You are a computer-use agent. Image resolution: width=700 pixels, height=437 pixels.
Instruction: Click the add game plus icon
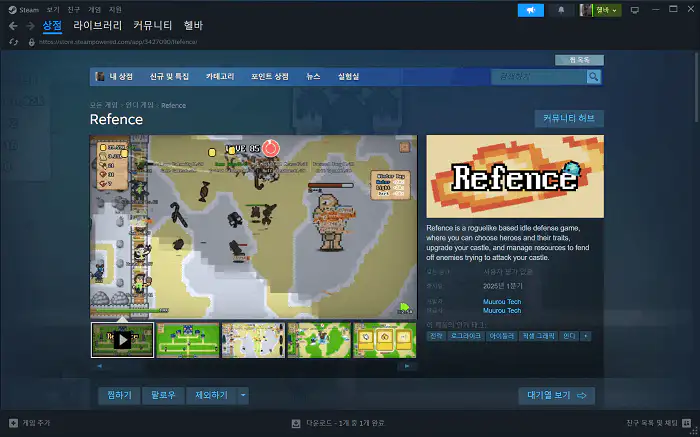coord(13,423)
